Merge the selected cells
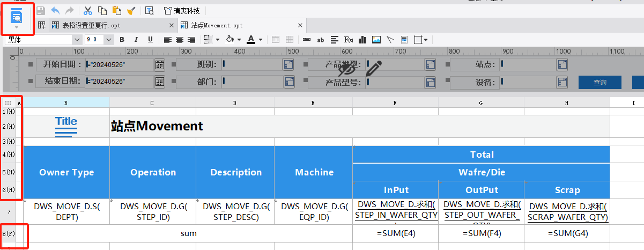 pyautogui.click(x=276, y=39)
